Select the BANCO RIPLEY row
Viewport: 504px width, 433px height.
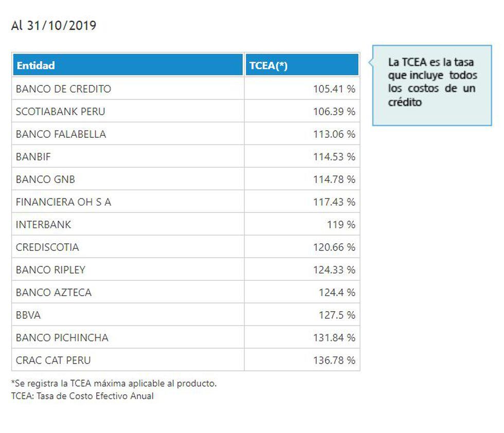pos(50,270)
